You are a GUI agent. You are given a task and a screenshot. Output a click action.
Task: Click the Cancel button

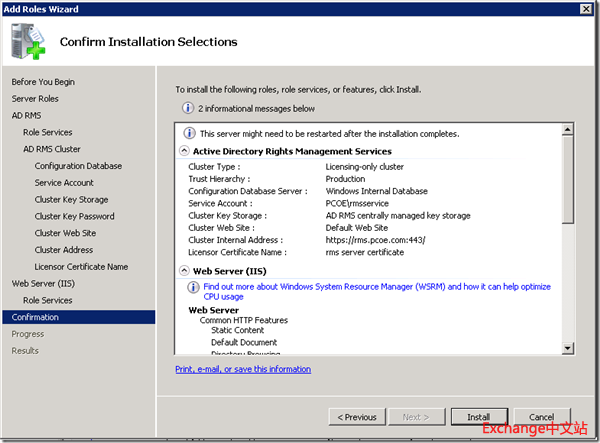tap(541, 416)
